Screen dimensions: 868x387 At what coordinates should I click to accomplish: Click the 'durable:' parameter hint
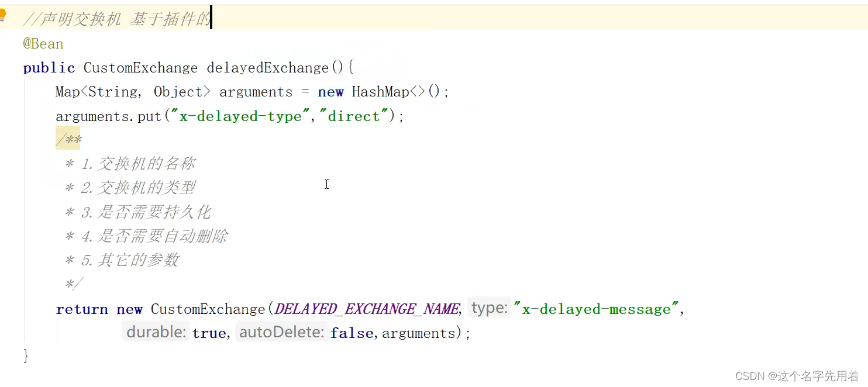[157, 332]
